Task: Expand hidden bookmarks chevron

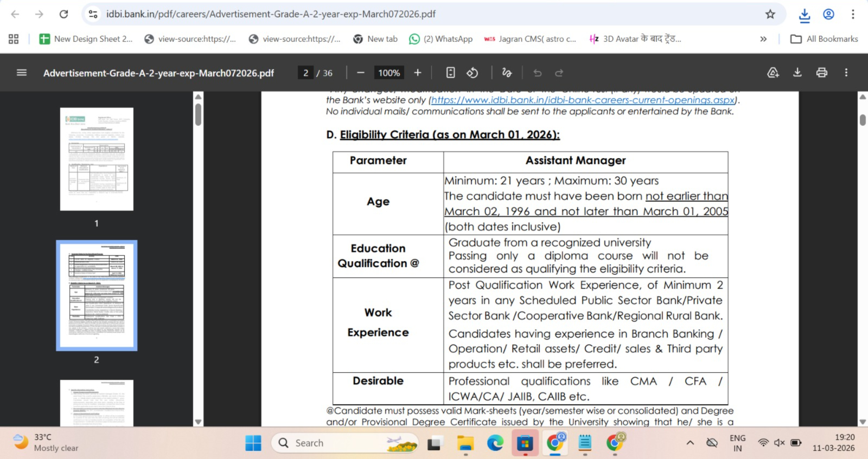Action: tap(763, 39)
